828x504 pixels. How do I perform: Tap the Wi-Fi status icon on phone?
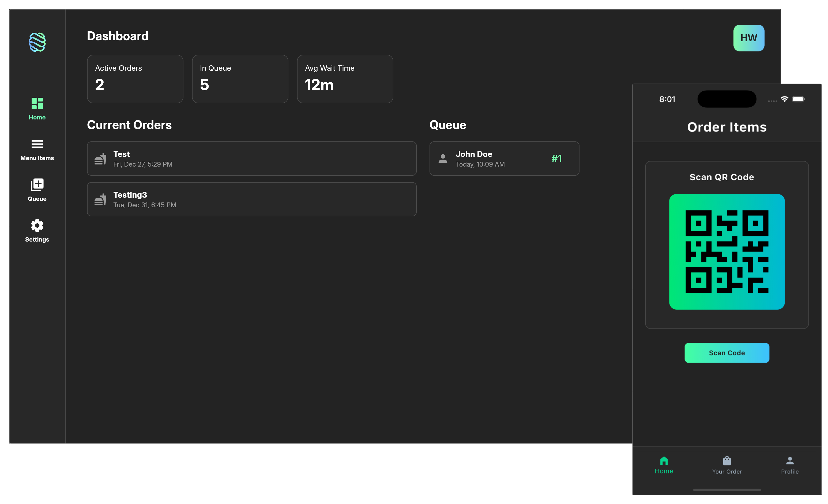pyautogui.click(x=785, y=99)
